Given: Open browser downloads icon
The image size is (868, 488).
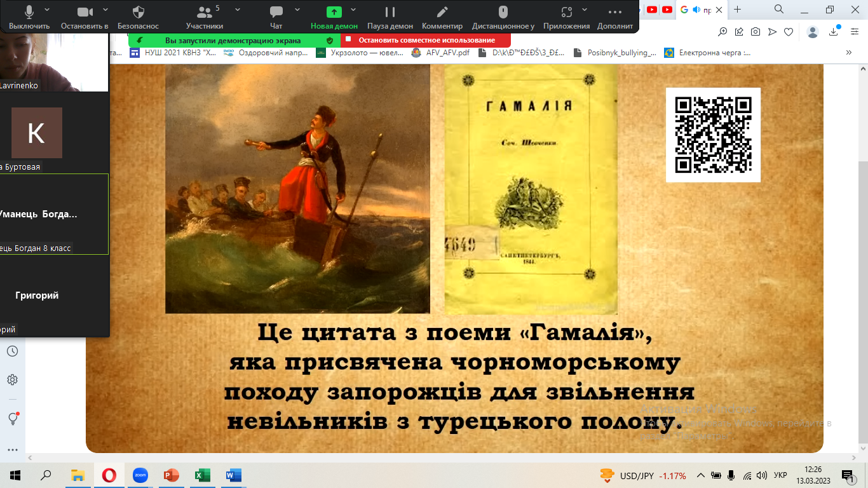Looking at the screenshot, I should coord(834,31).
